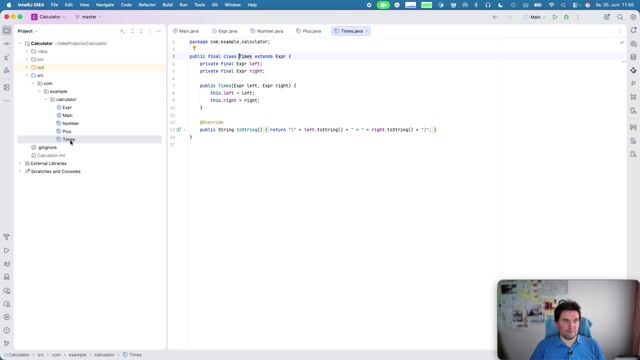Open macOS Control Center icon
This screenshot has height=360, width=640.
click(576, 5)
